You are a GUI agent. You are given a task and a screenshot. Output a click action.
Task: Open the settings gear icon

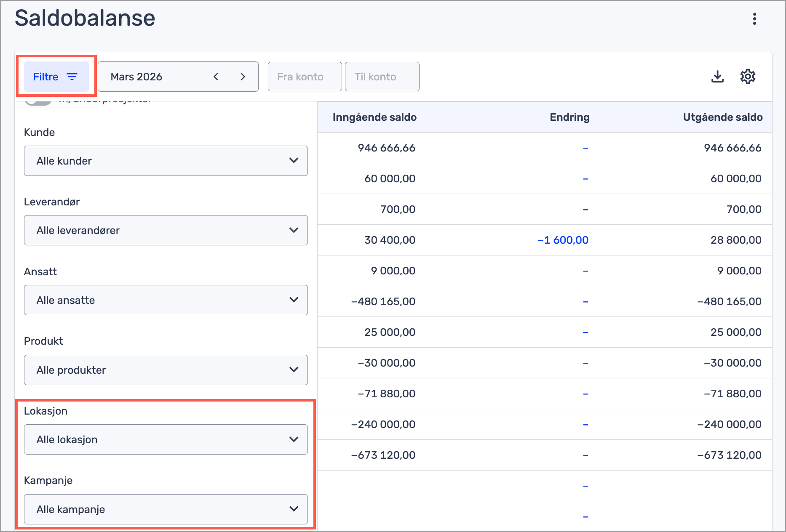point(748,77)
